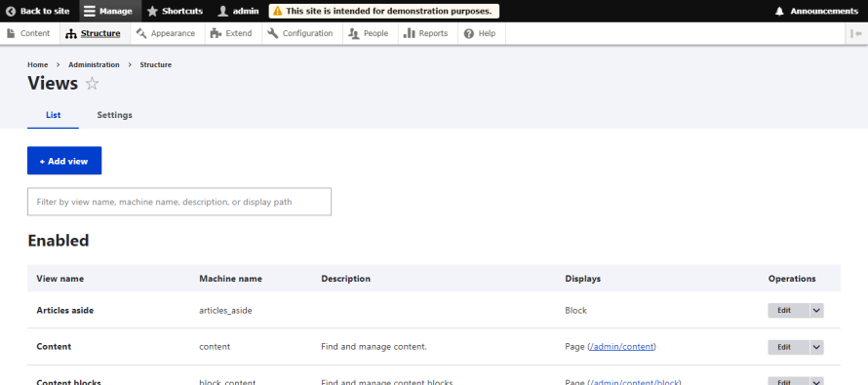Open Announcements bell panel
Viewport: 868px width, 385px height.
click(x=816, y=11)
